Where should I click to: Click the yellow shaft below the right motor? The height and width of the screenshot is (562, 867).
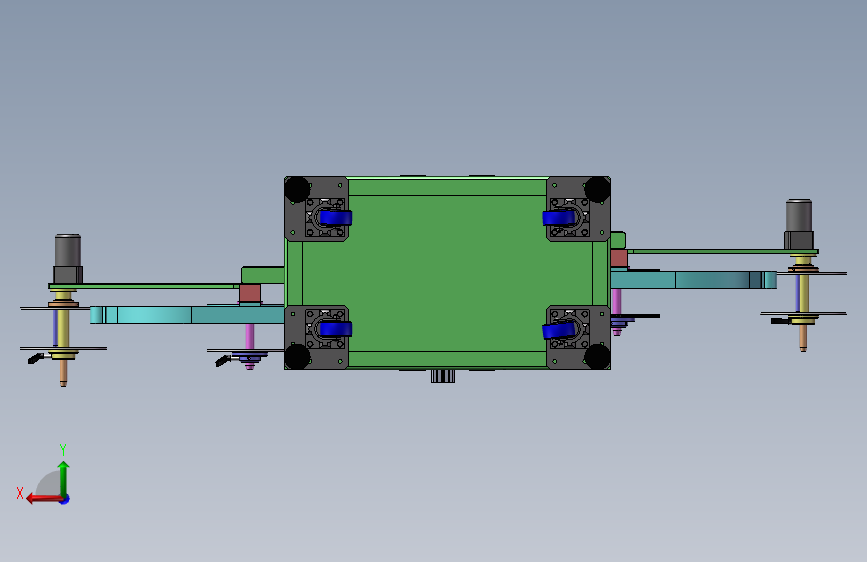(x=805, y=293)
